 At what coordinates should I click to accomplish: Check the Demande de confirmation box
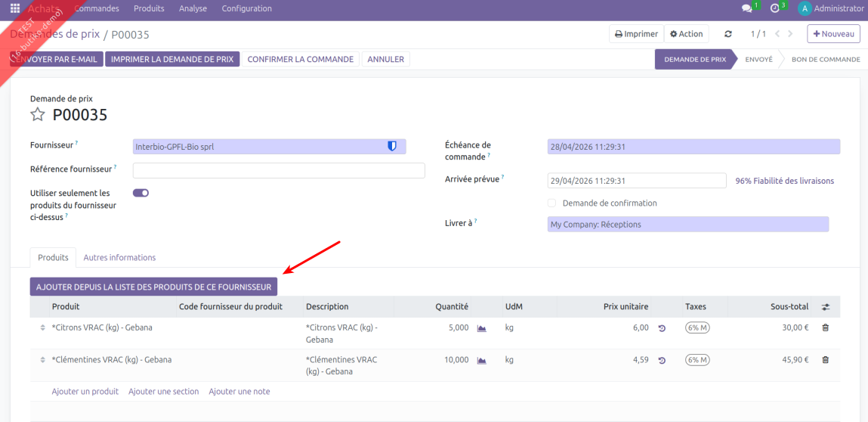[x=551, y=203]
